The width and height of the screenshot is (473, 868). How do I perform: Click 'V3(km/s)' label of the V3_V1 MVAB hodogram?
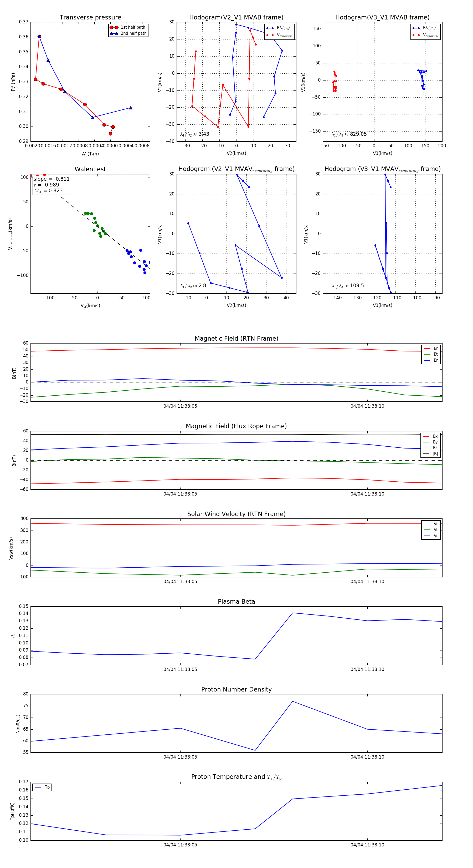click(x=382, y=153)
